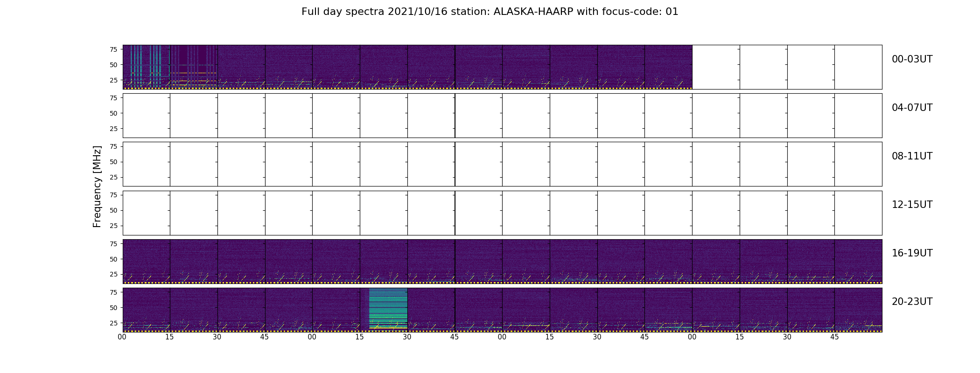980x373 pixels.
Task: Click the 50 tick of the 08-11UT row
Action: tap(113, 162)
